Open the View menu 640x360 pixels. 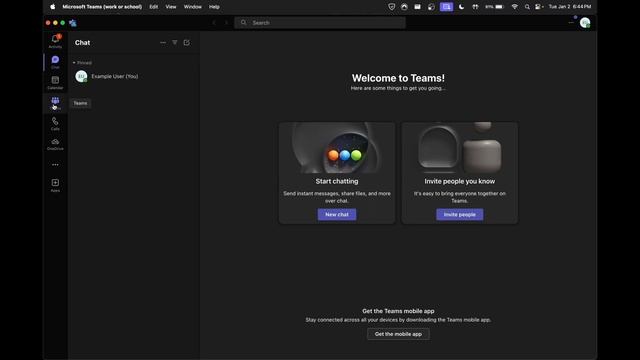pyautogui.click(x=171, y=7)
